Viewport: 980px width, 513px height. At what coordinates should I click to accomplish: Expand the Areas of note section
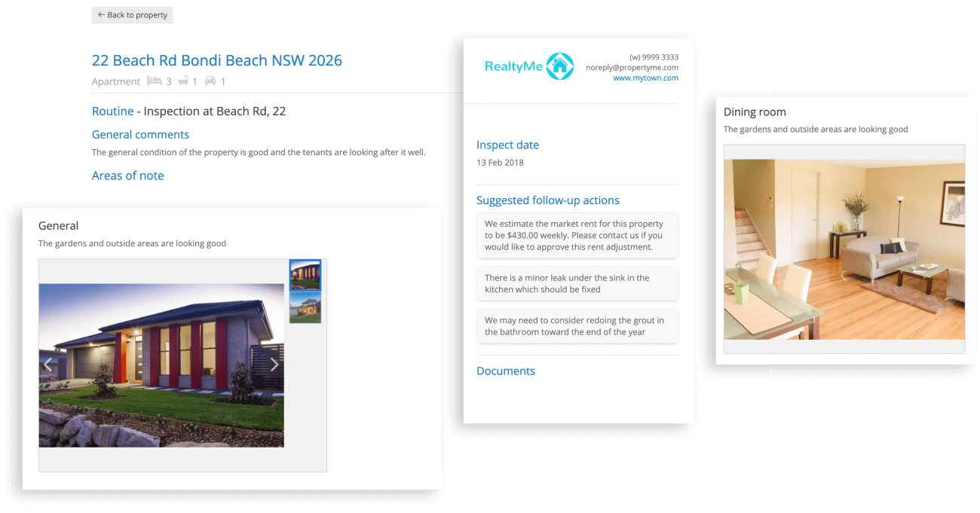(x=127, y=176)
